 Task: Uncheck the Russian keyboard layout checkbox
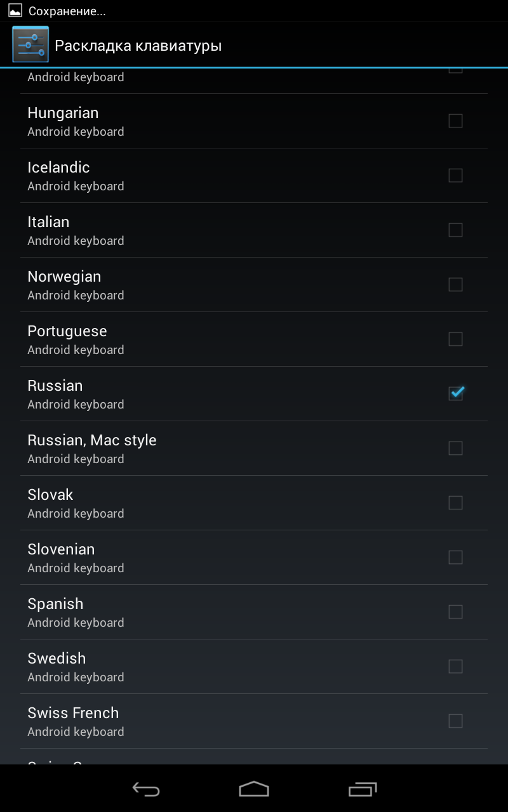tap(455, 393)
